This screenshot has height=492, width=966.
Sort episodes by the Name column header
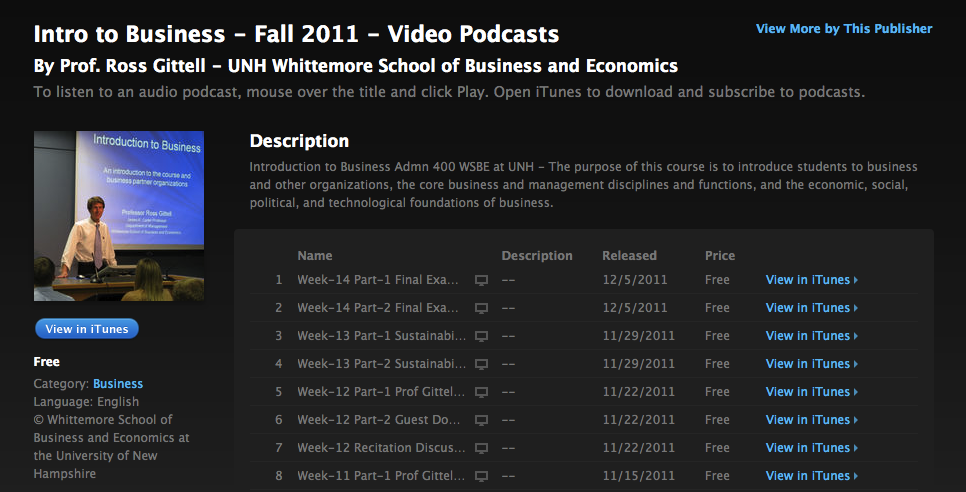[315, 256]
